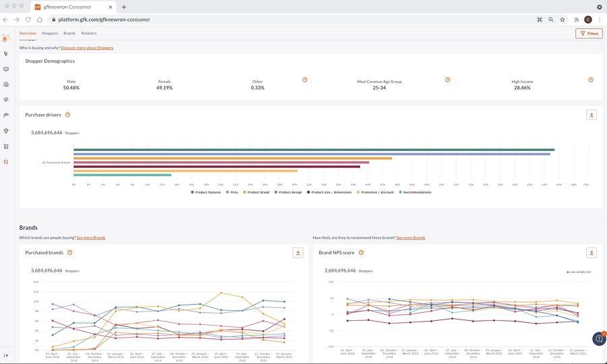
Task: Switch to the Shoppers tab
Action: 50,33
